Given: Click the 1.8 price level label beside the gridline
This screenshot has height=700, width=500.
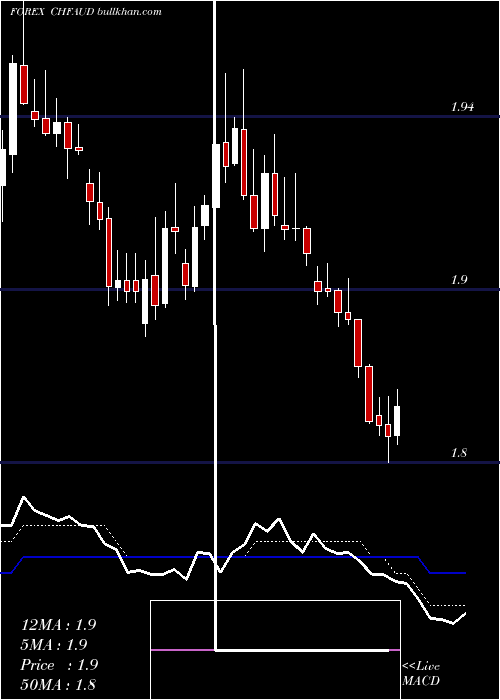Looking at the screenshot, I should [x=459, y=453].
